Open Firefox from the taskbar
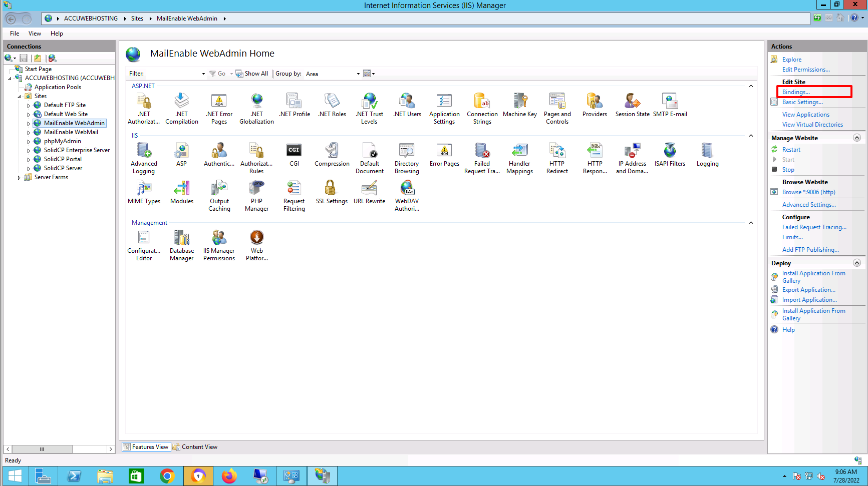868x486 pixels. [229, 476]
